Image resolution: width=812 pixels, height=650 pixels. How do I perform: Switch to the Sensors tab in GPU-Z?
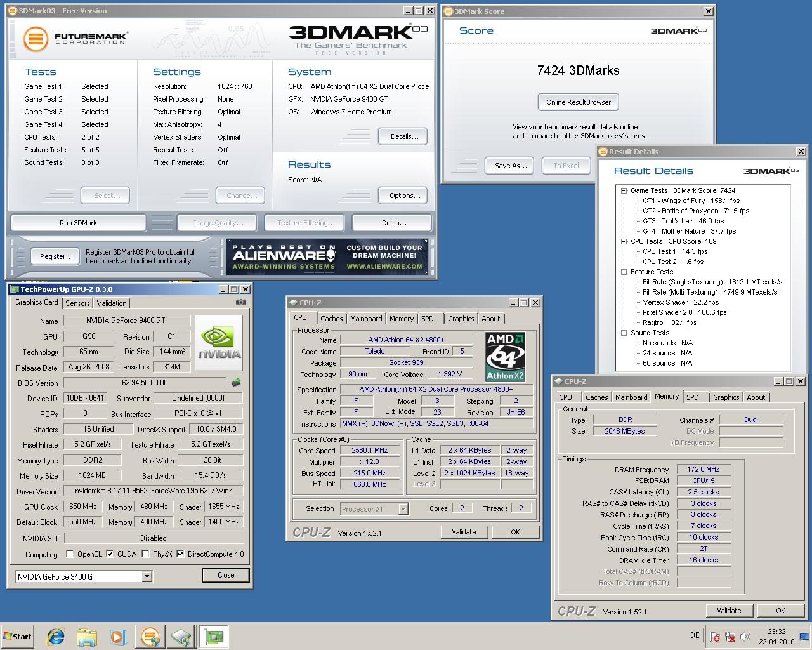[x=77, y=303]
